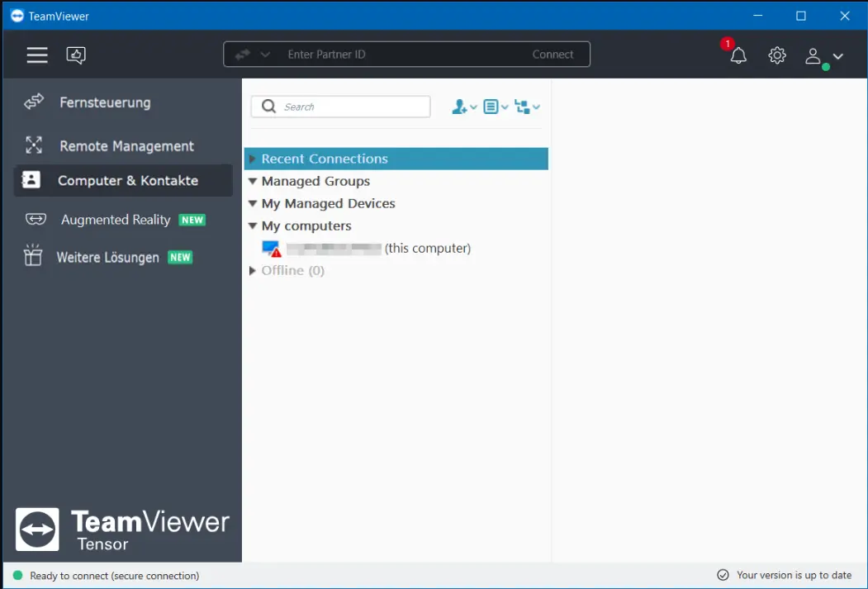Click the NEW badge beside Weitere Lösungen
The height and width of the screenshot is (589, 868).
(181, 258)
